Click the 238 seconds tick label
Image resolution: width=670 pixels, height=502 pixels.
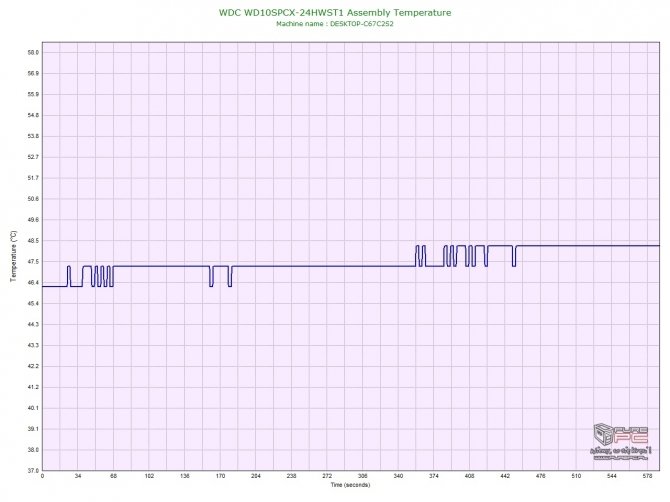pos(291,476)
